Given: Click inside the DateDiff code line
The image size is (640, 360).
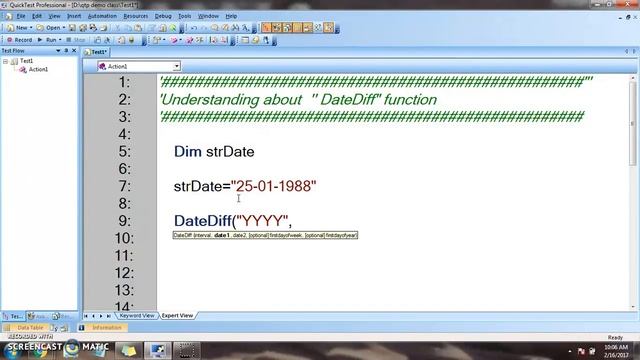Looking at the screenshot, I should (x=233, y=221).
